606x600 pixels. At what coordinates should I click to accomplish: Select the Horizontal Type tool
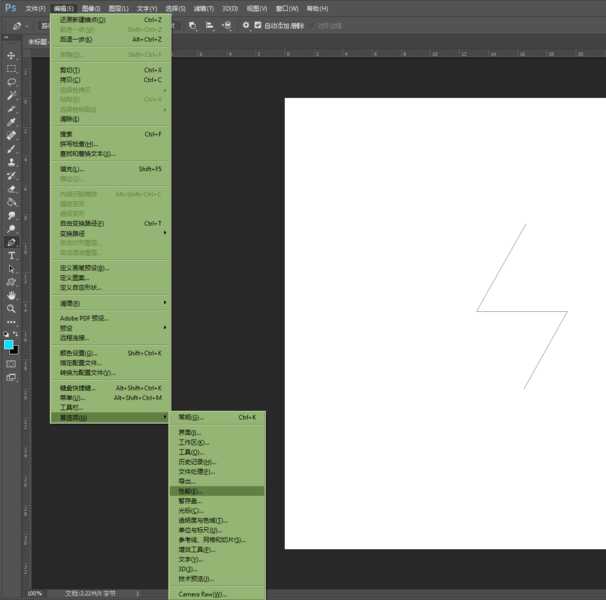coord(12,256)
